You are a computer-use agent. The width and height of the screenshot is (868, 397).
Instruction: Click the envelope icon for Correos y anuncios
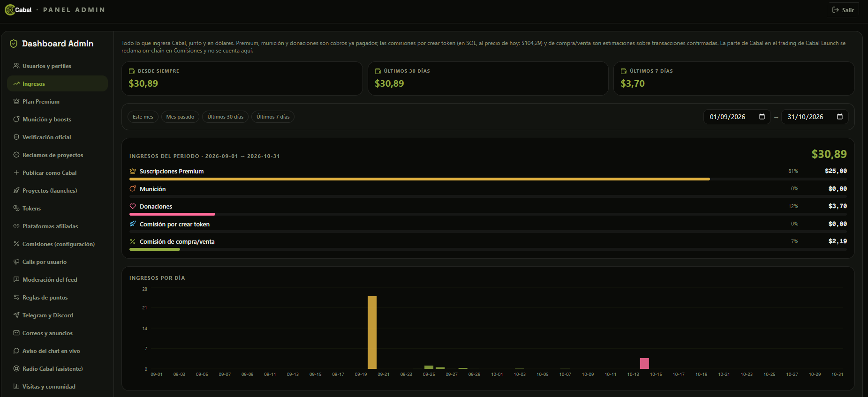tap(16, 333)
